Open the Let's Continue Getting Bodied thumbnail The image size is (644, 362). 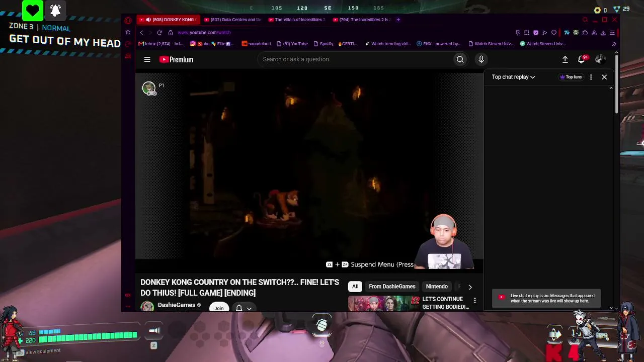click(x=383, y=304)
